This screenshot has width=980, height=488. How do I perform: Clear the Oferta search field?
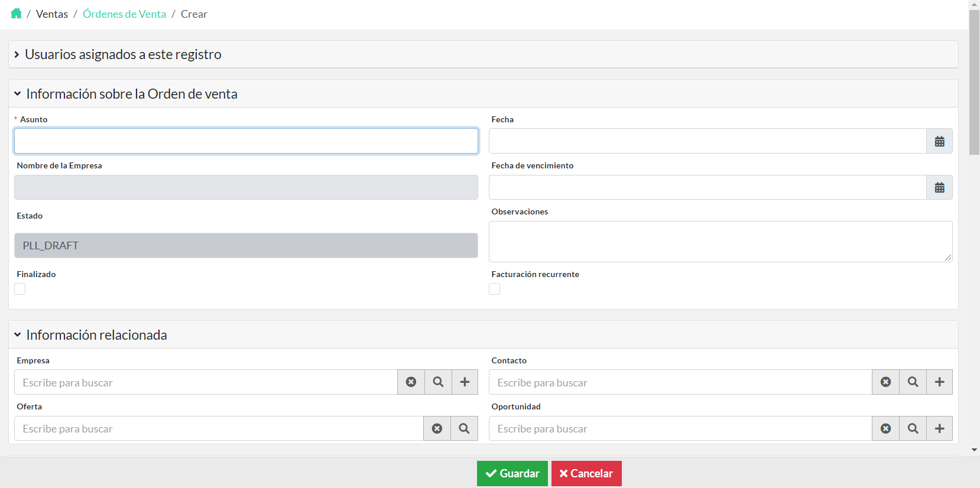pyautogui.click(x=437, y=428)
